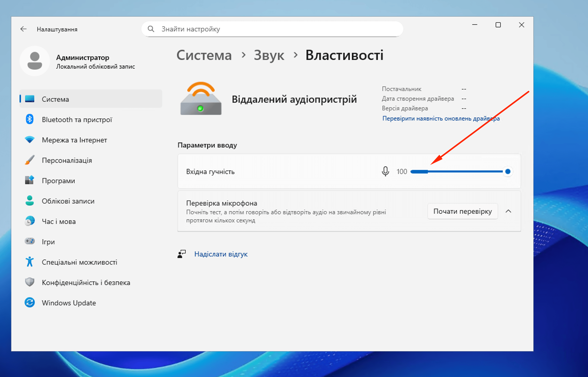Open Windows Update page
This screenshot has width=588, height=377.
pos(91,303)
